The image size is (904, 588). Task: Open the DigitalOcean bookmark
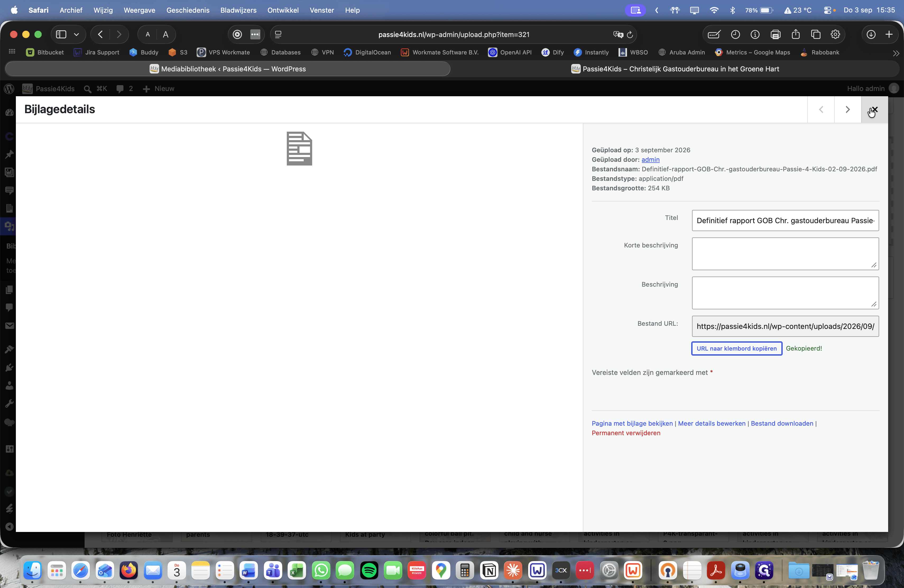(x=367, y=52)
